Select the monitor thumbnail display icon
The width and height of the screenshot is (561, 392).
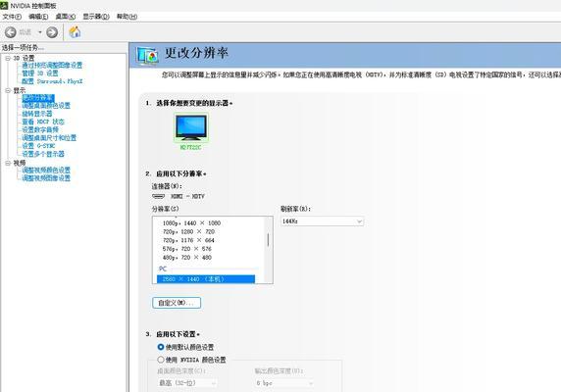[191, 128]
